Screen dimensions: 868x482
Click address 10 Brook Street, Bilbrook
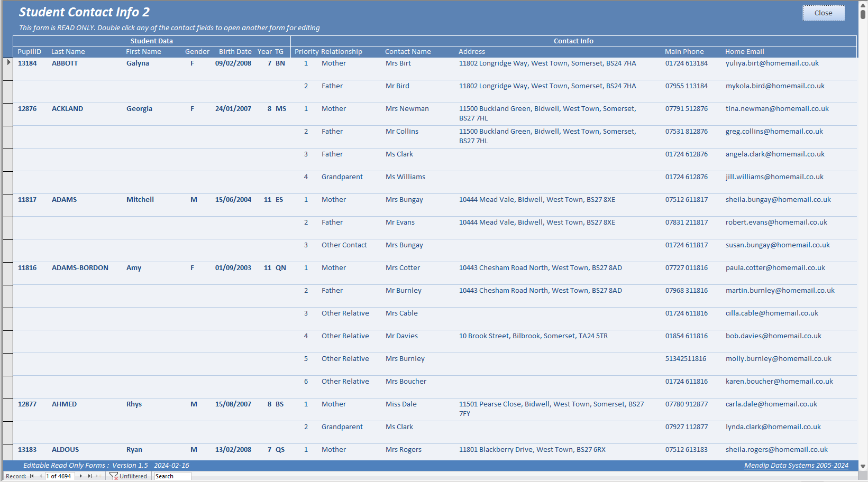point(533,336)
